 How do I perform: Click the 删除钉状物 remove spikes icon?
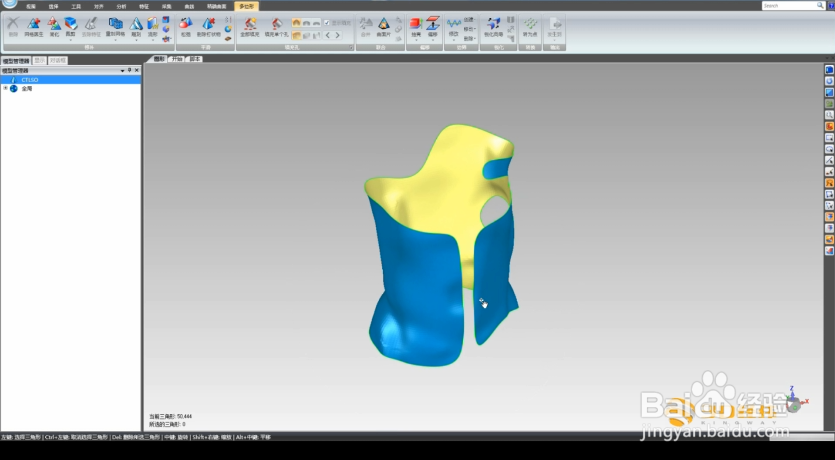click(x=208, y=27)
